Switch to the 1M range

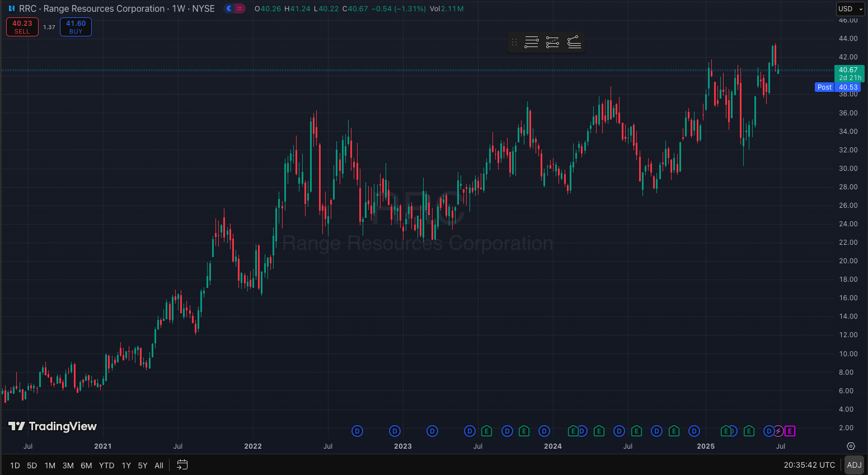(x=50, y=465)
